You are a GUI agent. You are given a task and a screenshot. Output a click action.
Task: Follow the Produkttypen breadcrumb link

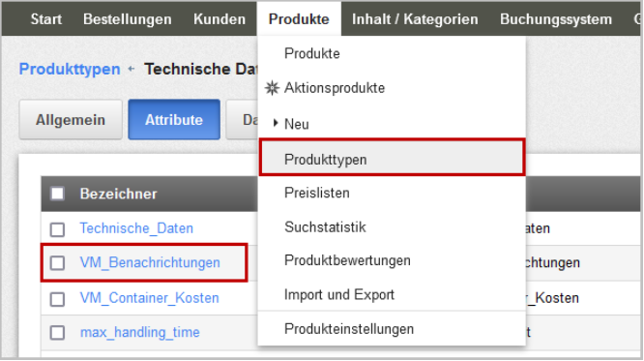click(70, 69)
